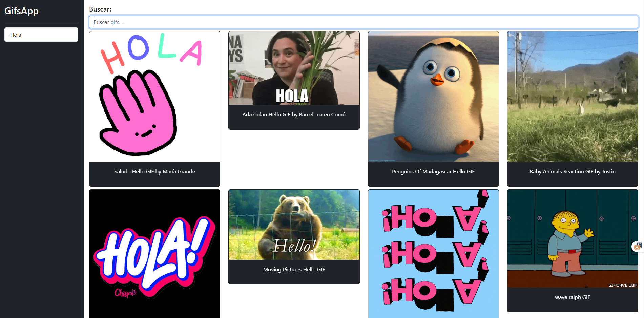644x318 pixels.
Task: Click the Ada Colau Hello GIF caption text
Action: [x=294, y=115]
